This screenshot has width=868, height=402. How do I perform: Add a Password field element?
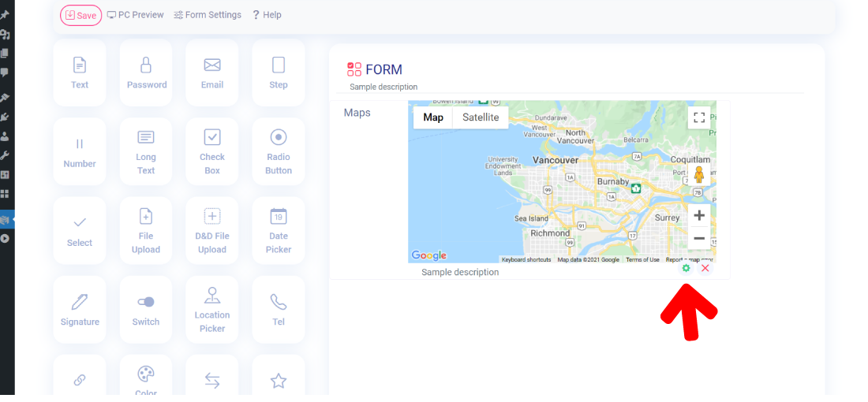point(146,73)
